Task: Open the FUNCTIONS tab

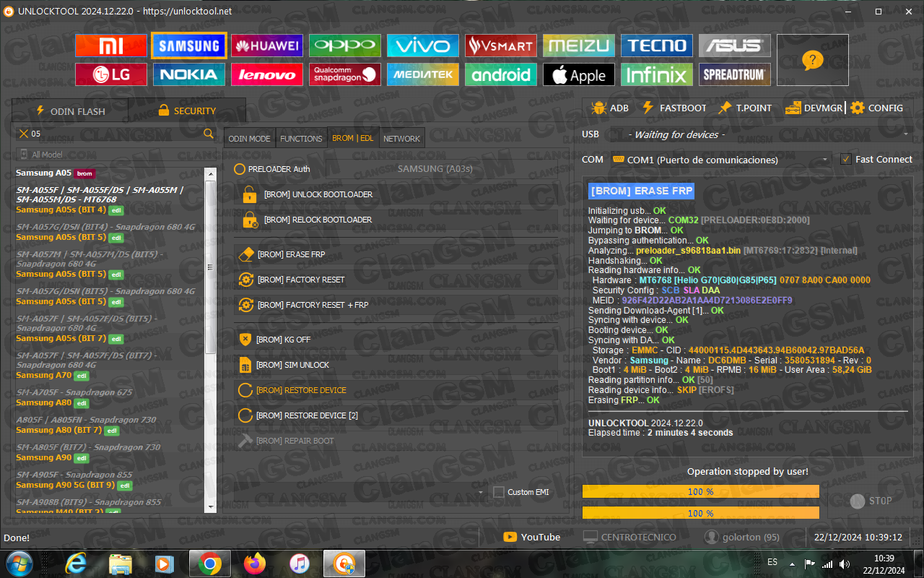Action: coord(301,138)
